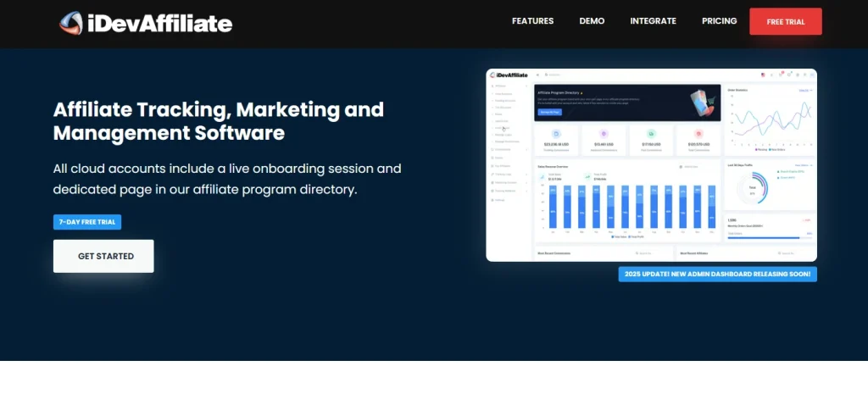Go to the INTEGRATE page

654,21
